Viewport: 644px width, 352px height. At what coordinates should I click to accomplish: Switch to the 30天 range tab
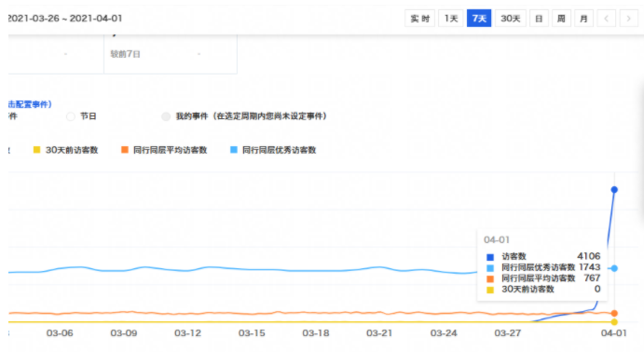pos(511,19)
